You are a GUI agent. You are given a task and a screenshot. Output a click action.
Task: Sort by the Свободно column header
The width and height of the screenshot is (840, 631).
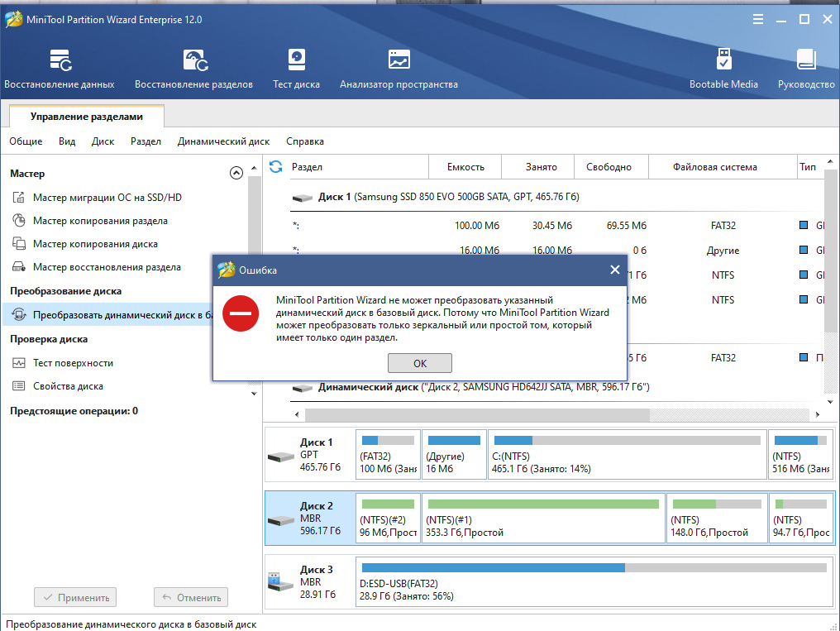(611, 166)
